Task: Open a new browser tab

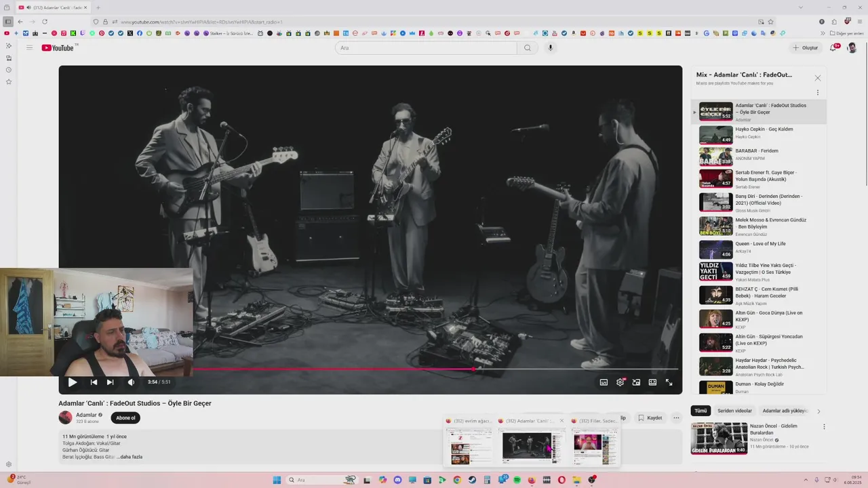Action: 97,7
